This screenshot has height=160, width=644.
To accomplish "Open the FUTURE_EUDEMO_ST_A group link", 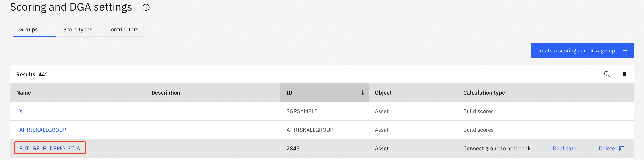I will point(50,148).
